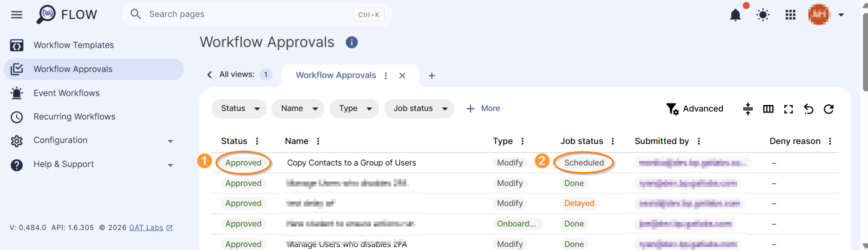Open the apps grid launcher

tap(790, 14)
